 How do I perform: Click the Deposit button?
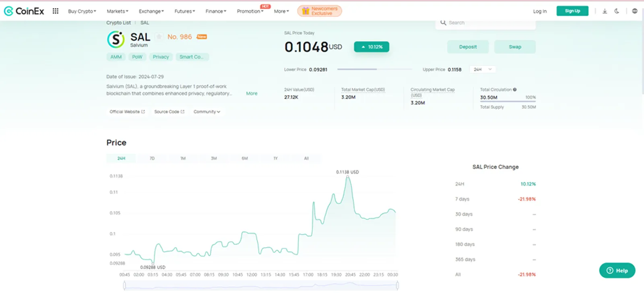[468, 47]
